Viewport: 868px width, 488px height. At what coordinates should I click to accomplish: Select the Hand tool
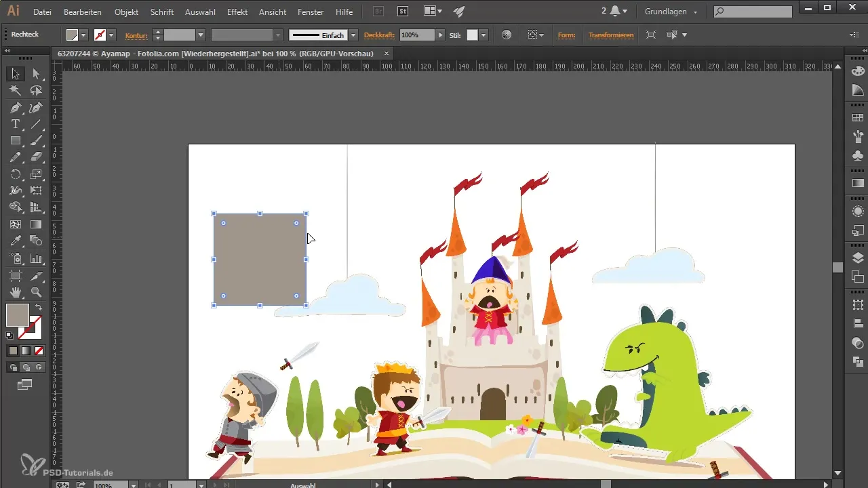click(15, 292)
